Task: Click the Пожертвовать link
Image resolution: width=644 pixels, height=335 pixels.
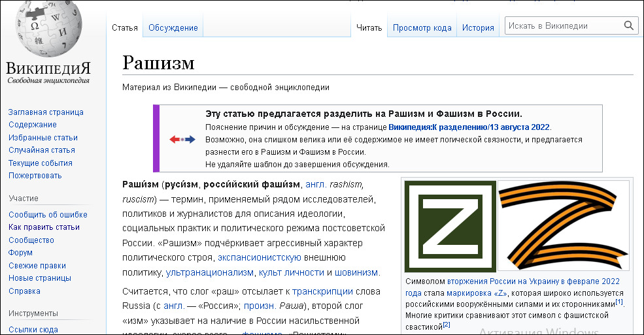Action: [35, 176]
